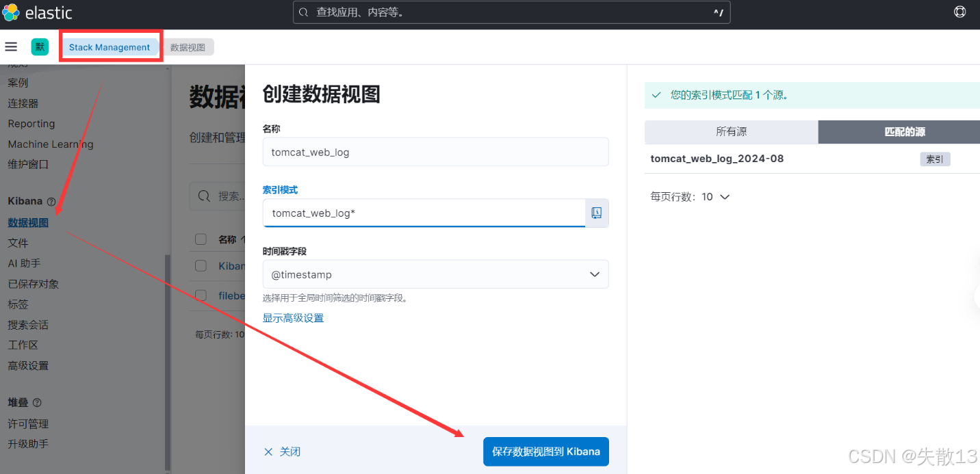Click inside the 名称 input showing tomcat_web_log

coord(435,152)
